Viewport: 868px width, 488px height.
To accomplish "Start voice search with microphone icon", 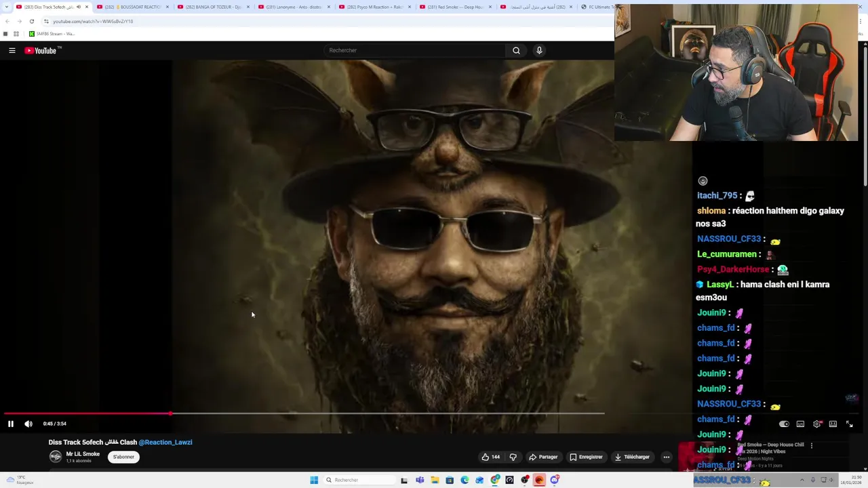I will tap(539, 50).
